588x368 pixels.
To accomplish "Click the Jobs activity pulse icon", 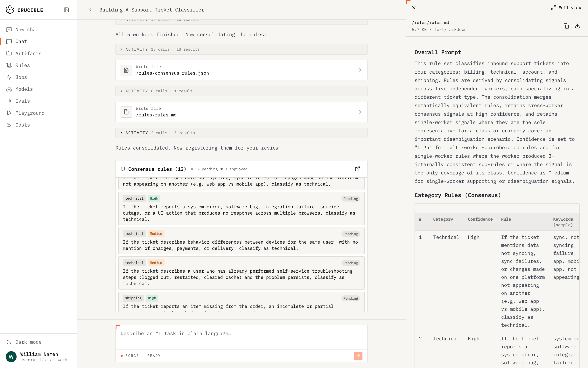I will pos(9,77).
